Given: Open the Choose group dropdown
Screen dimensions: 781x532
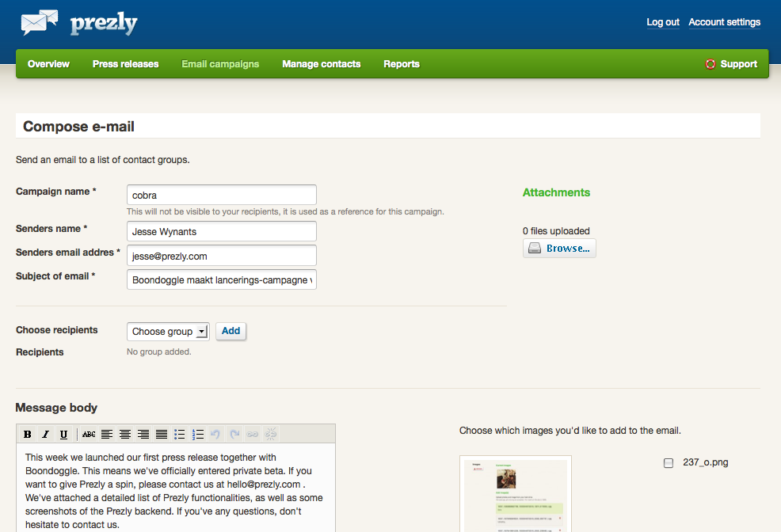Looking at the screenshot, I should (168, 332).
